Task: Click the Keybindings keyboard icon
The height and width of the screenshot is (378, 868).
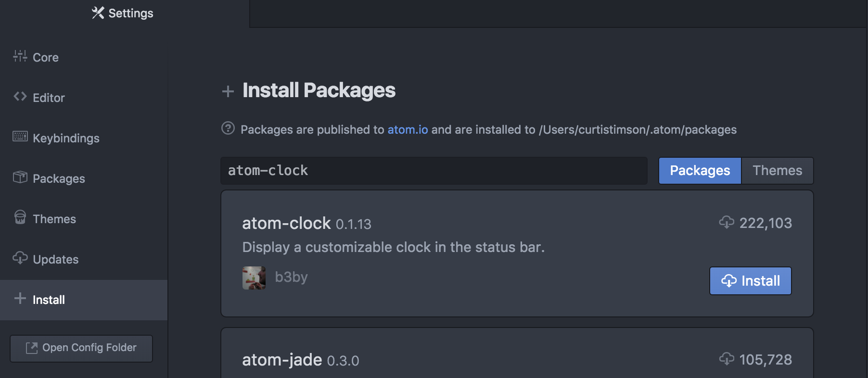Action: pyautogui.click(x=20, y=137)
